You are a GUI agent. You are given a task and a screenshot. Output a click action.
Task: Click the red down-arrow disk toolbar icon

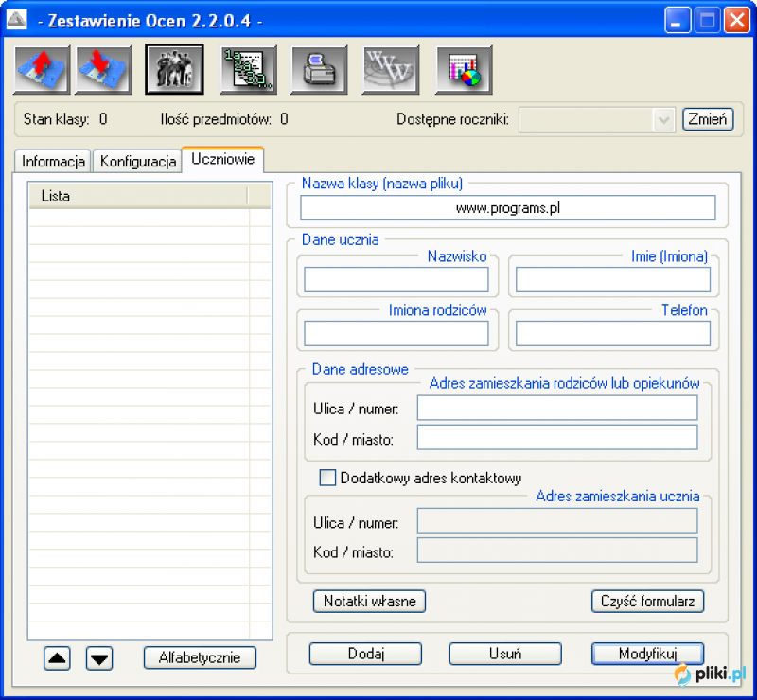tap(104, 69)
